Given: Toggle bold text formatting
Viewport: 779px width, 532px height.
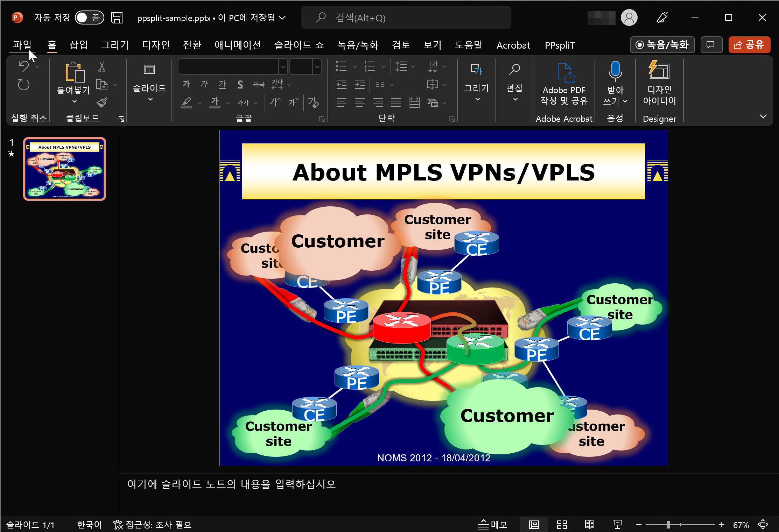Looking at the screenshot, I should click(x=186, y=84).
